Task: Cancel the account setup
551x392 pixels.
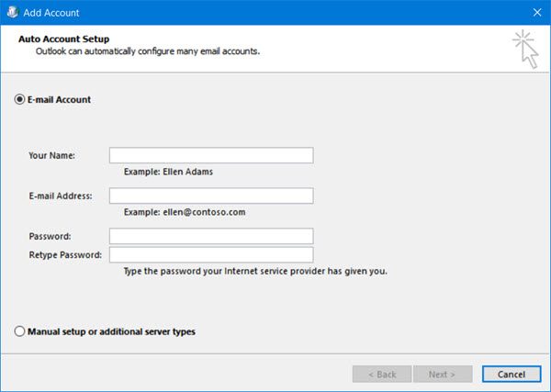Action: 511,375
